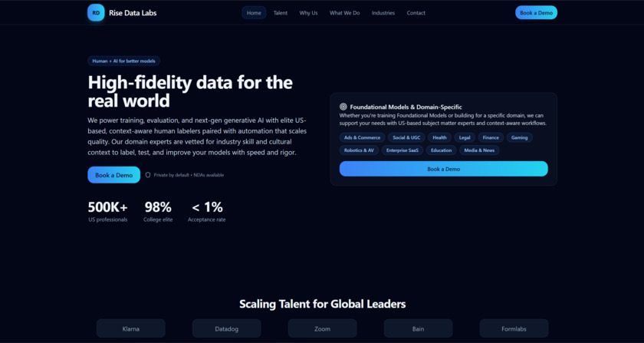The width and height of the screenshot is (644, 343).
Task: Navigate to What We Do
Action: [344, 13]
